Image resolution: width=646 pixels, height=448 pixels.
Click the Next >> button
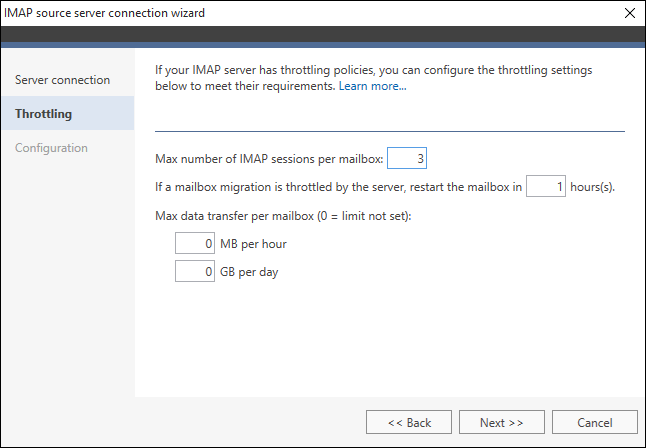pos(502,422)
